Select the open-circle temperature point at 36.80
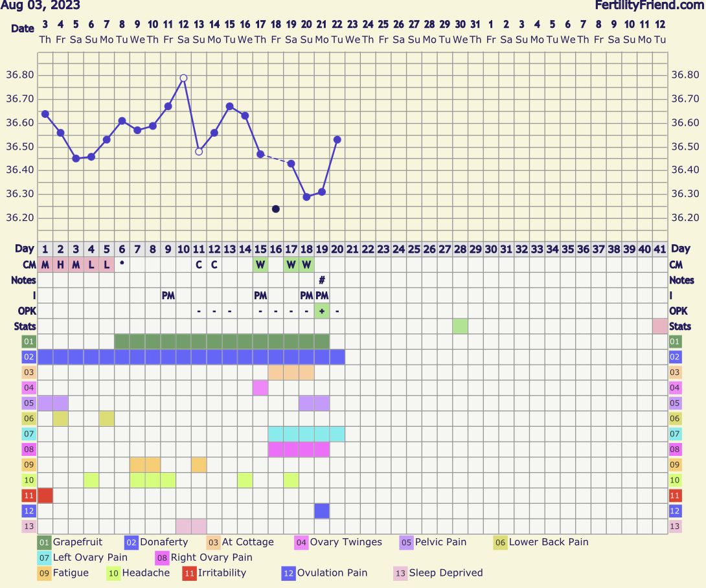706x588 pixels. [x=183, y=78]
